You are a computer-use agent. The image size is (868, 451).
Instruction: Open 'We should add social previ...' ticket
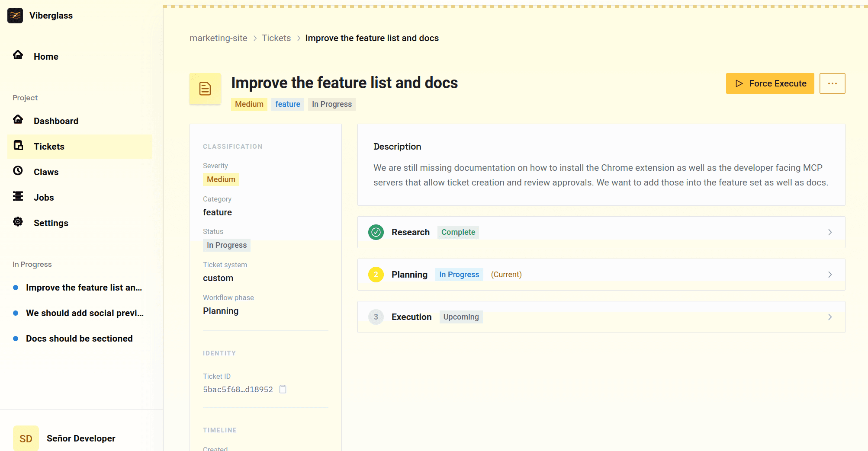pos(85,313)
